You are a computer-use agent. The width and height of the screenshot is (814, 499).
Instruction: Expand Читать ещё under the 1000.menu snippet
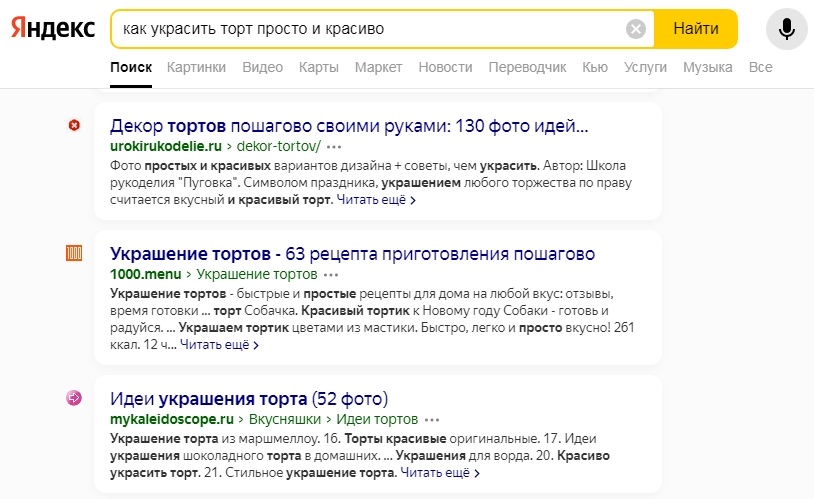point(220,345)
